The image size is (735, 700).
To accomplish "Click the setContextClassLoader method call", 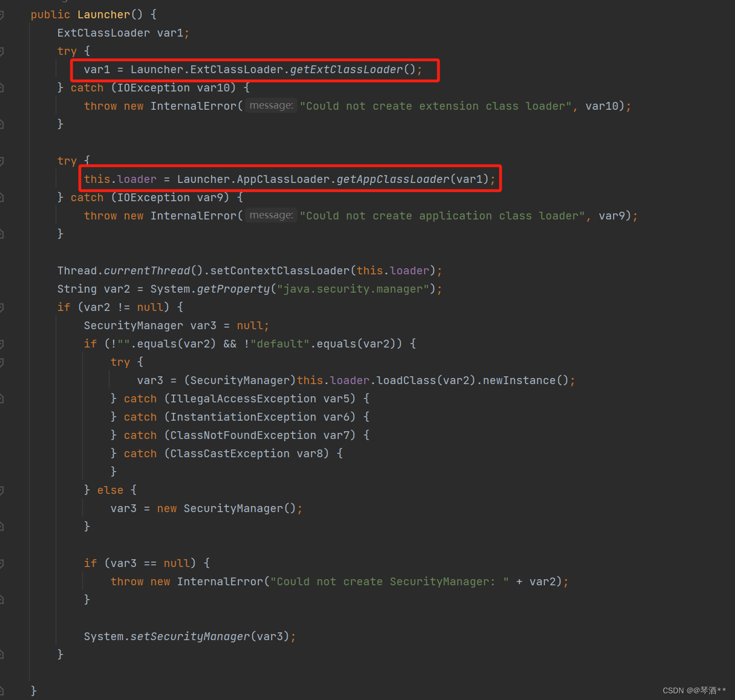I will (x=280, y=271).
